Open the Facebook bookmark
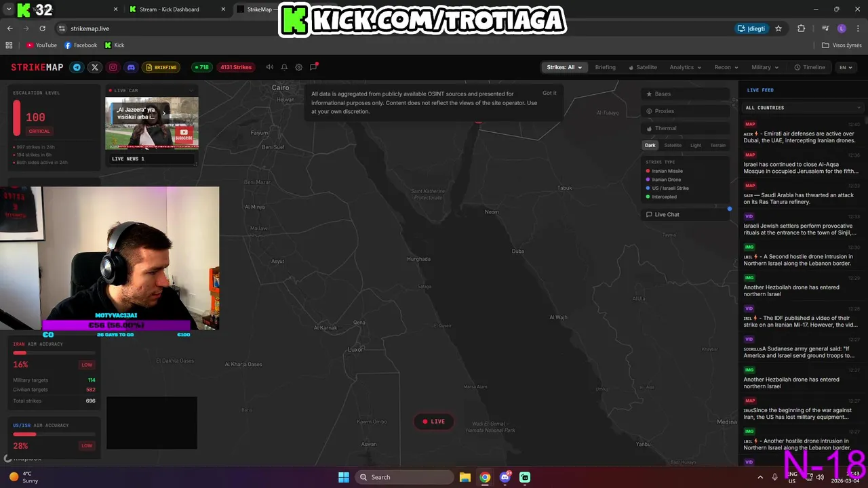The height and width of the screenshot is (488, 868). (x=81, y=45)
